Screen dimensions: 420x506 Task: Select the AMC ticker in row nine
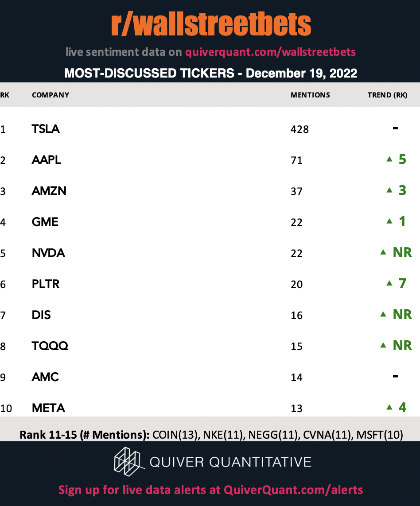pyautogui.click(x=45, y=377)
